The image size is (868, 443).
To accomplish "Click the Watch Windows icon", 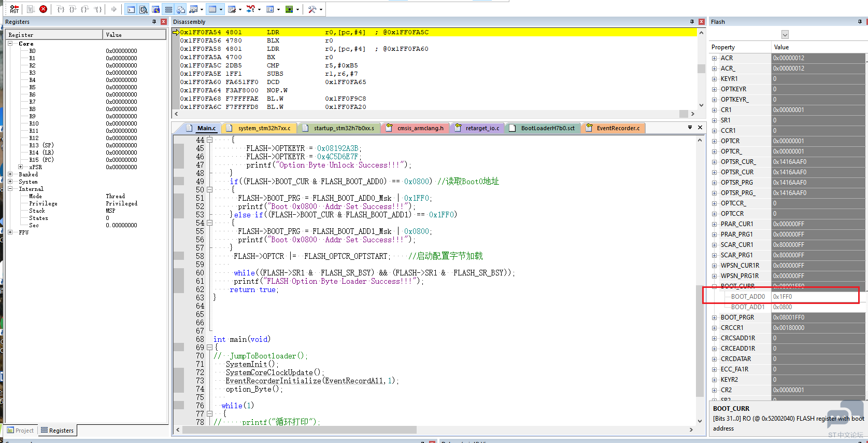I will pos(193,9).
